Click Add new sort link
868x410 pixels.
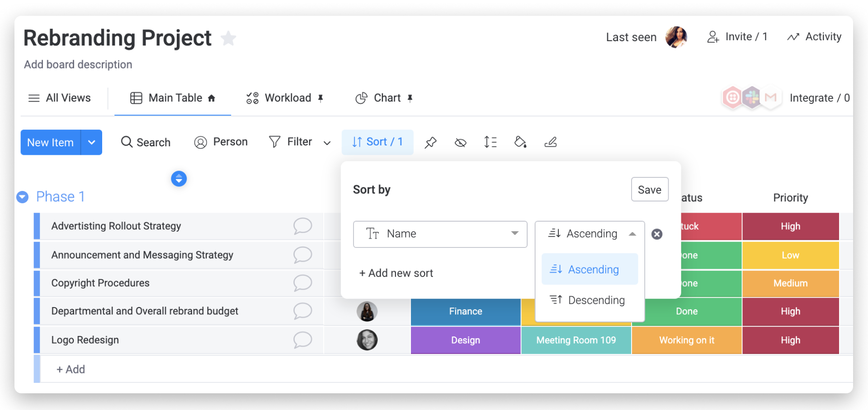pyautogui.click(x=396, y=273)
